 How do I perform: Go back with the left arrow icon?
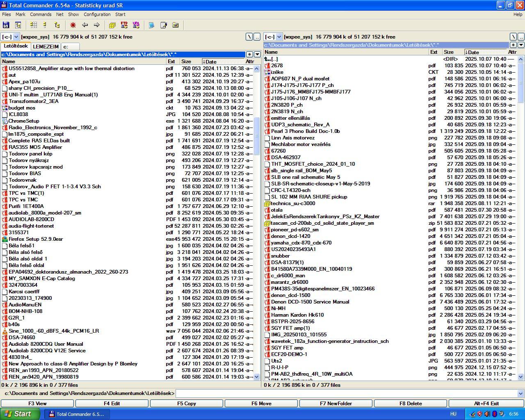85,25
